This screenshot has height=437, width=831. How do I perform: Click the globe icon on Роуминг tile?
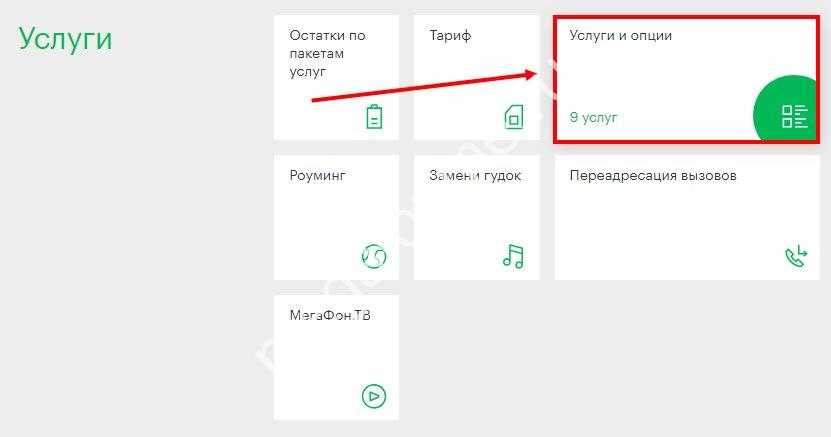tap(374, 257)
